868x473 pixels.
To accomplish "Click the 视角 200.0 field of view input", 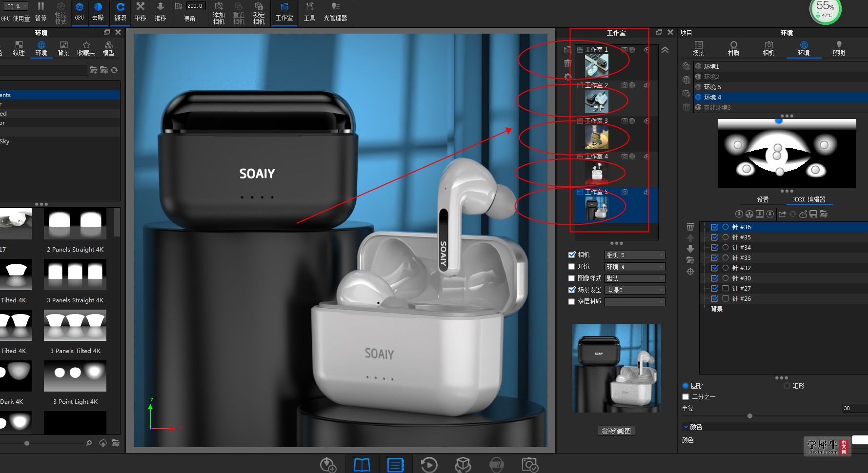I will (x=195, y=6).
